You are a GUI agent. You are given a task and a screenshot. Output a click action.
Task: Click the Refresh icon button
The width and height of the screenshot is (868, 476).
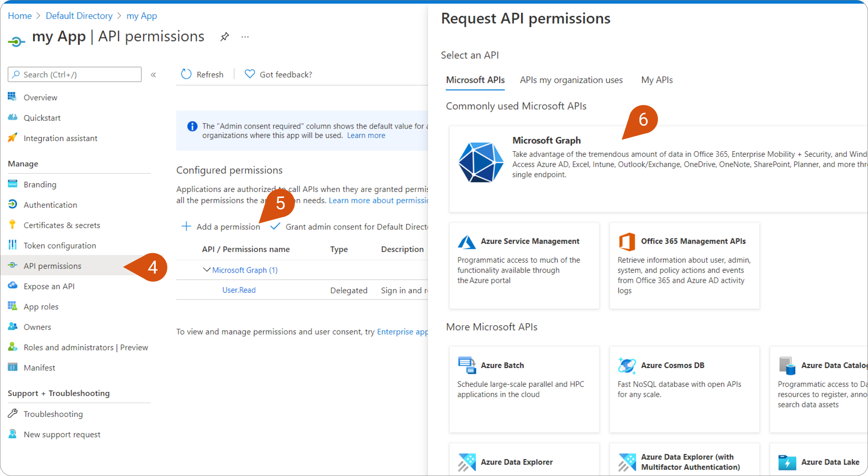click(186, 74)
